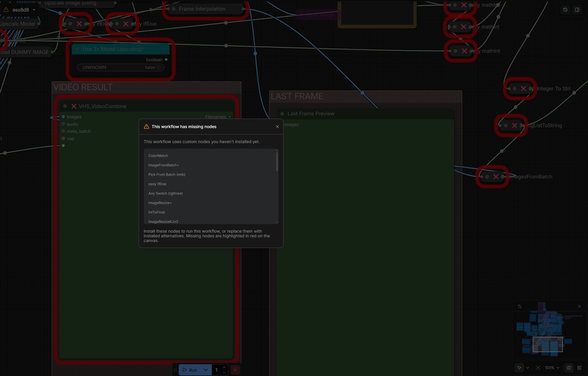Click the fit view focus icon

click(x=538, y=368)
